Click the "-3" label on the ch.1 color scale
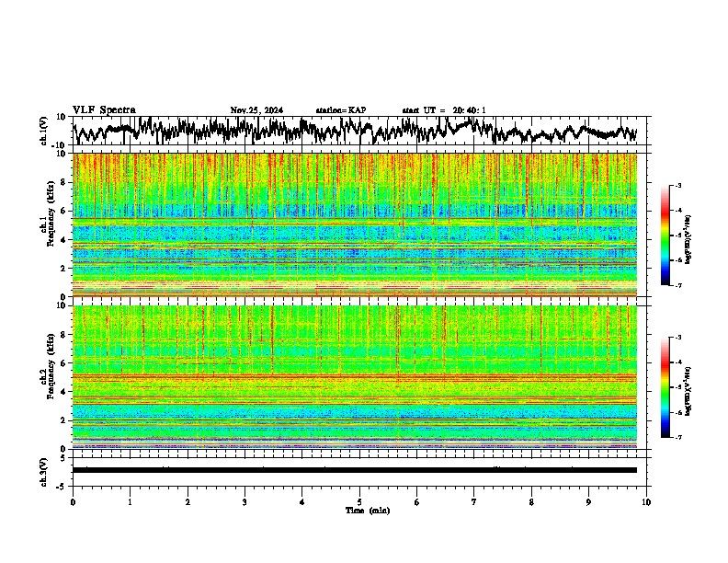Screen dimensions: 728x563 pos(677,186)
